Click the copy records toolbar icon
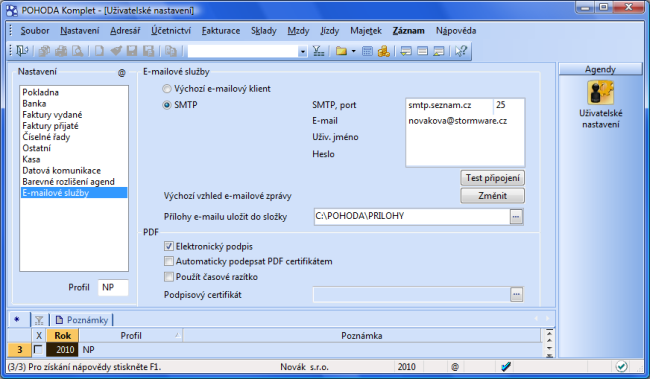Viewport: 650px width, 379px height. click(x=44, y=51)
